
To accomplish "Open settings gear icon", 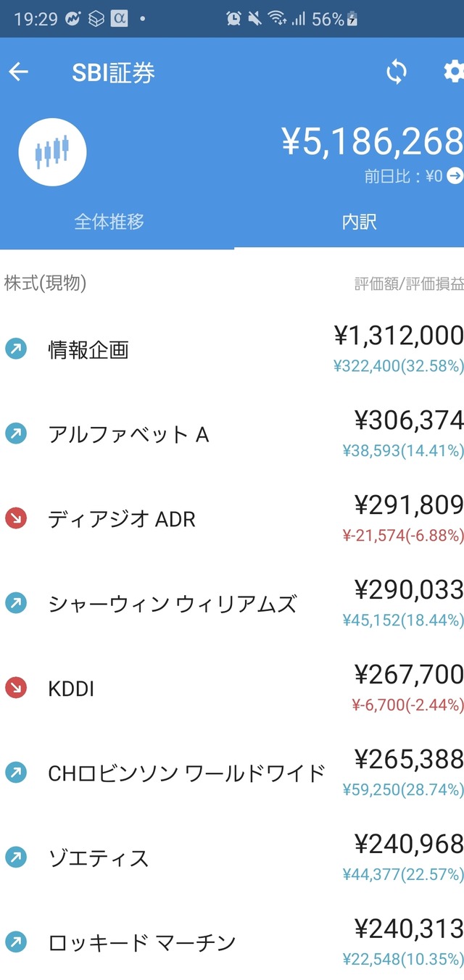I will (454, 72).
